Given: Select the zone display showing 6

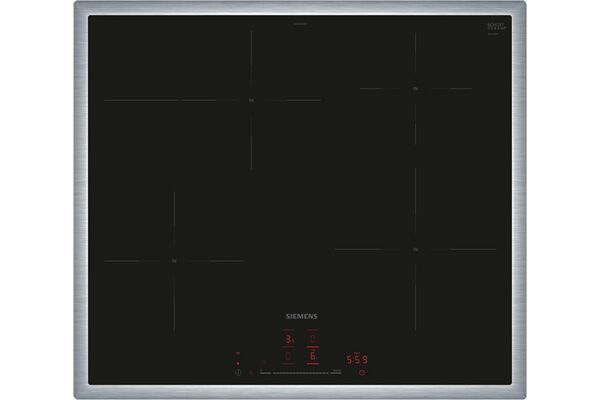Looking at the screenshot, I should click(x=313, y=356).
